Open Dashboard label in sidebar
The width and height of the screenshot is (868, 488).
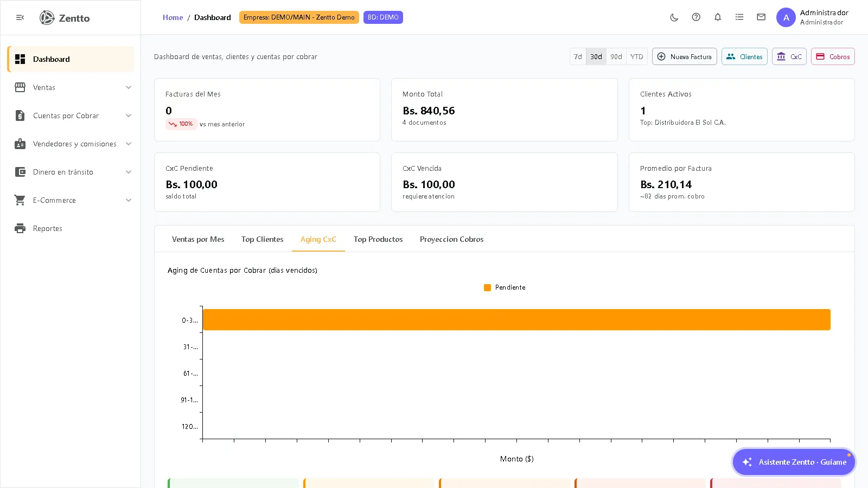coord(52,59)
